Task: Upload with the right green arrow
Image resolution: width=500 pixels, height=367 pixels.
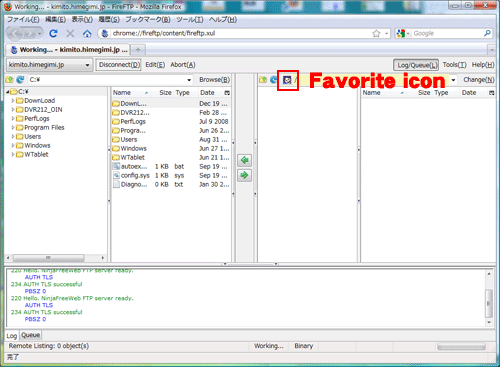Action: coord(244,175)
